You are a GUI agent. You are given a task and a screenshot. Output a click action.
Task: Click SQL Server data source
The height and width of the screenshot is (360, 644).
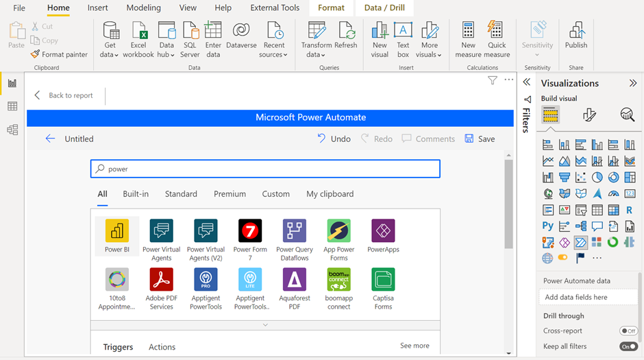pyautogui.click(x=190, y=40)
